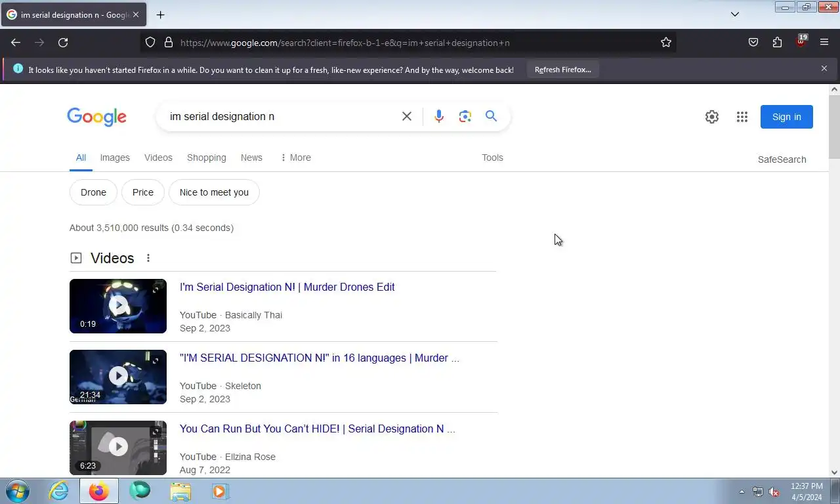Image resolution: width=840 pixels, height=504 pixels.
Task: Open a new tab with the plus icon
Action: coord(160,14)
